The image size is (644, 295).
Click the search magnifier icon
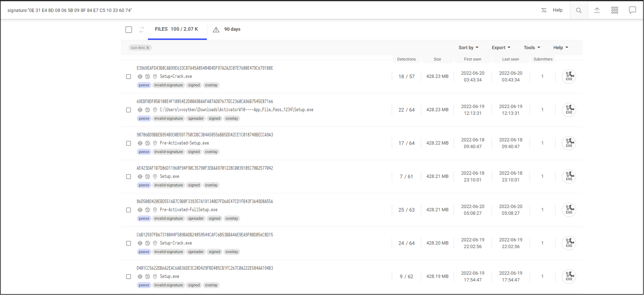coord(579,10)
